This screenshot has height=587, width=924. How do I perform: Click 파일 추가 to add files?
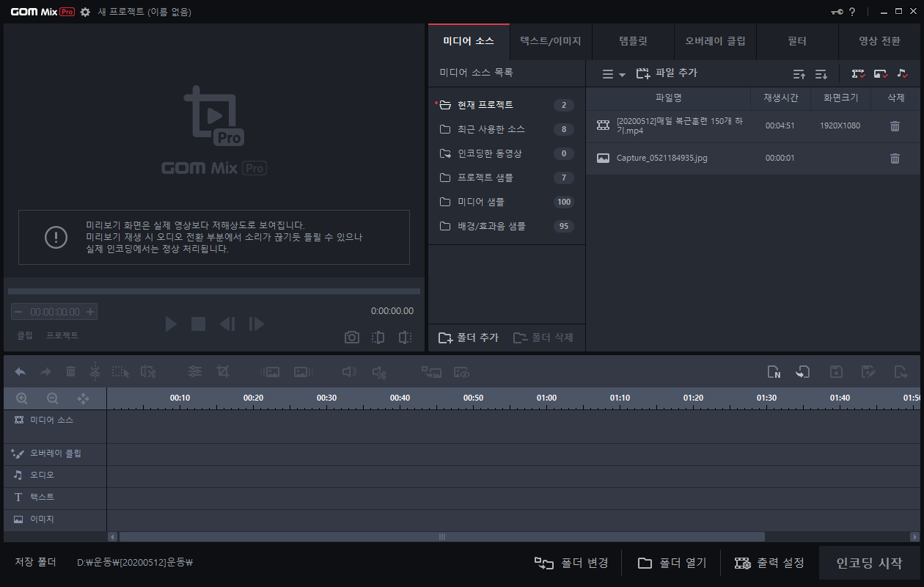[667, 73]
